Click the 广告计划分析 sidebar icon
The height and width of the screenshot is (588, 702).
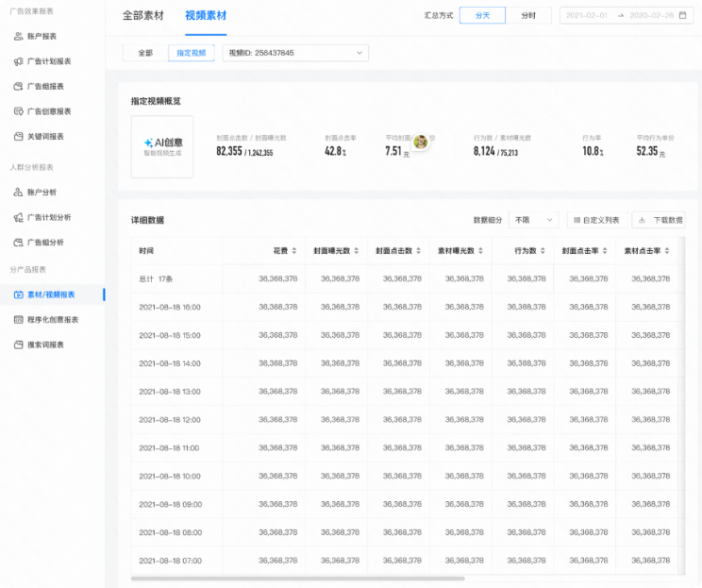point(18,218)
